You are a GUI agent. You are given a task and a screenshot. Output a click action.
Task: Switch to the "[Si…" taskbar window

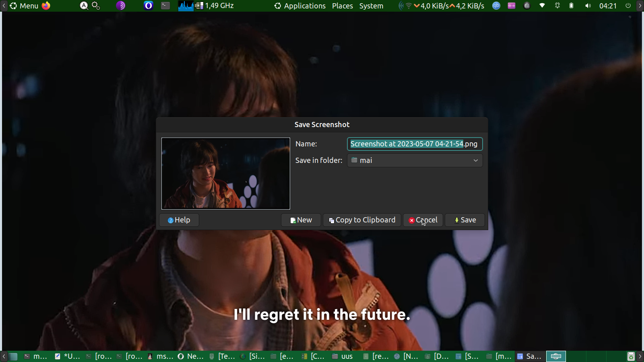(x=252, y=356)
